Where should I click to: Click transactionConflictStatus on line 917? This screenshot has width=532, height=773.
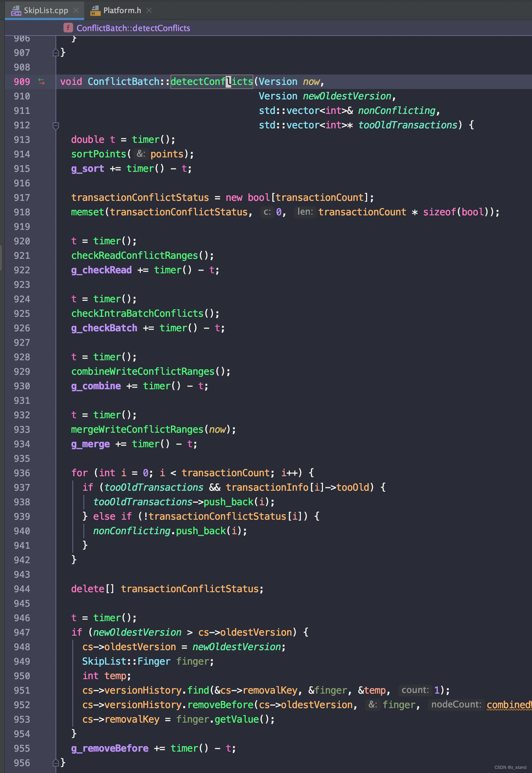pyautogui.click(x=140, y=197)
